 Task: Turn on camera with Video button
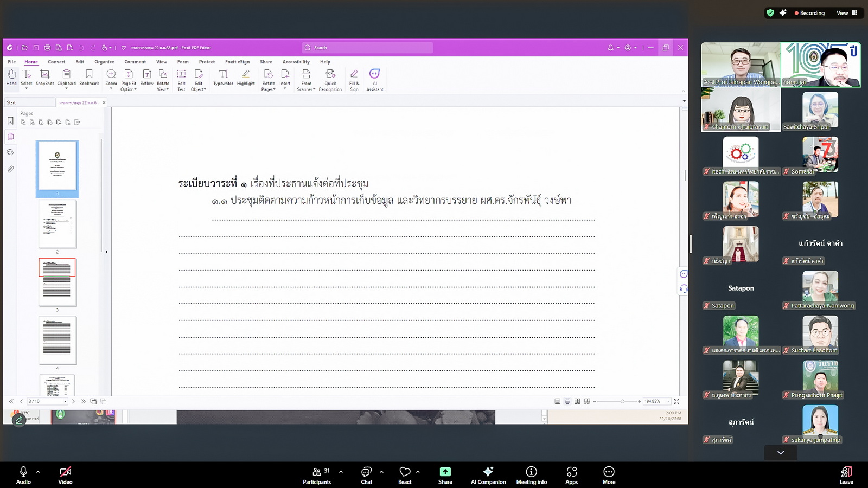click(65, 474)
